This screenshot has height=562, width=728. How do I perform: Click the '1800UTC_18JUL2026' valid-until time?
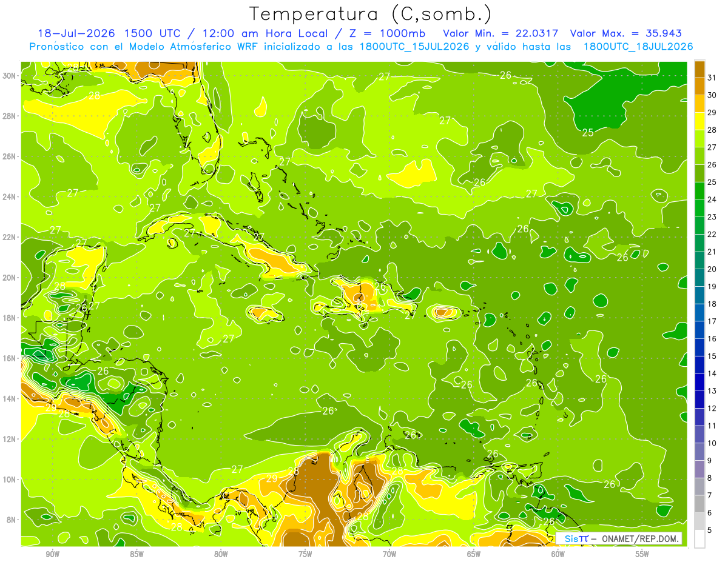(x=638, y=47)
